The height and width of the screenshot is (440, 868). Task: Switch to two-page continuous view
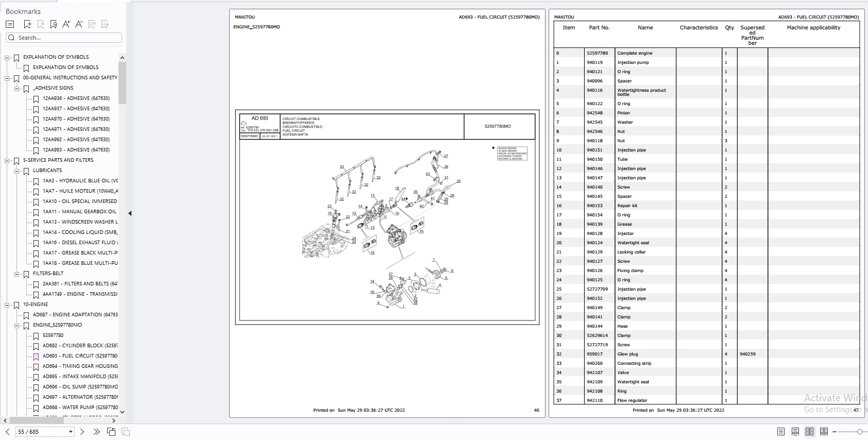tap(824, 432)
